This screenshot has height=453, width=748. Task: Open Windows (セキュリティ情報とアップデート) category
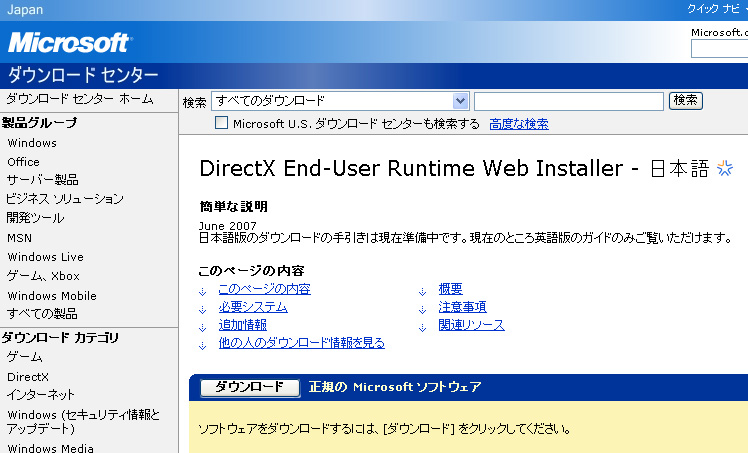tap(83, 422)
